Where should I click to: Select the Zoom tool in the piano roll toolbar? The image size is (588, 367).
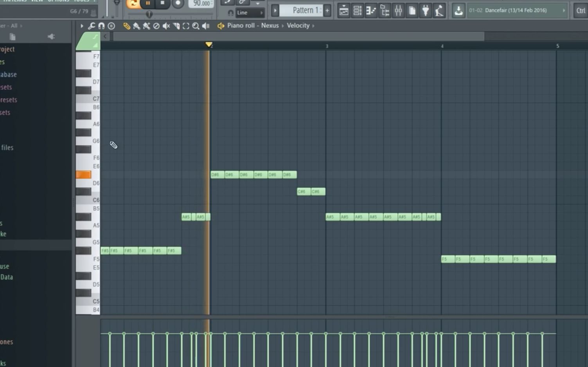click(196, 25)
